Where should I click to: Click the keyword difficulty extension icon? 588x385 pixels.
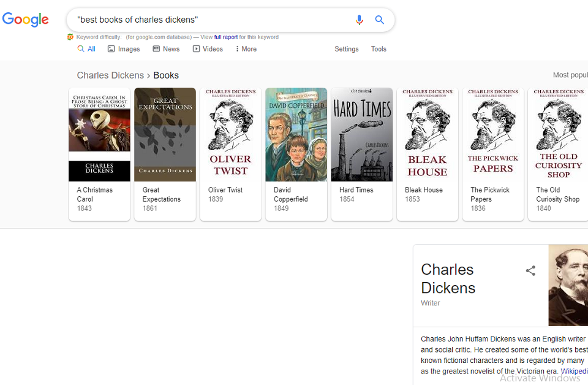tap(70, 37)
